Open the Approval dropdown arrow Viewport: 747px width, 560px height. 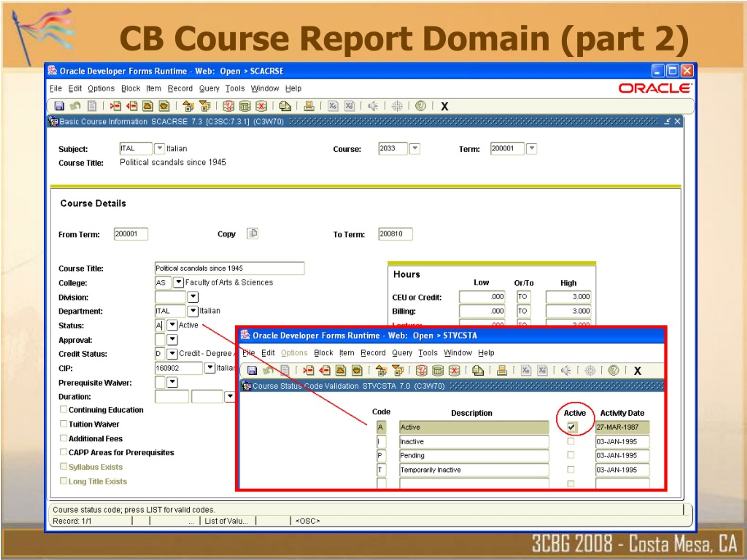(172, 339)
